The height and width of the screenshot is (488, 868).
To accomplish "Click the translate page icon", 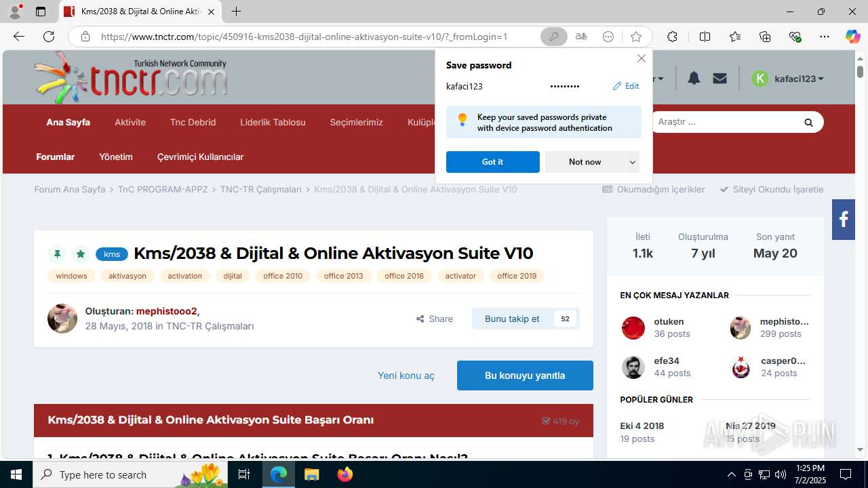I will click(x=581, y=37).
